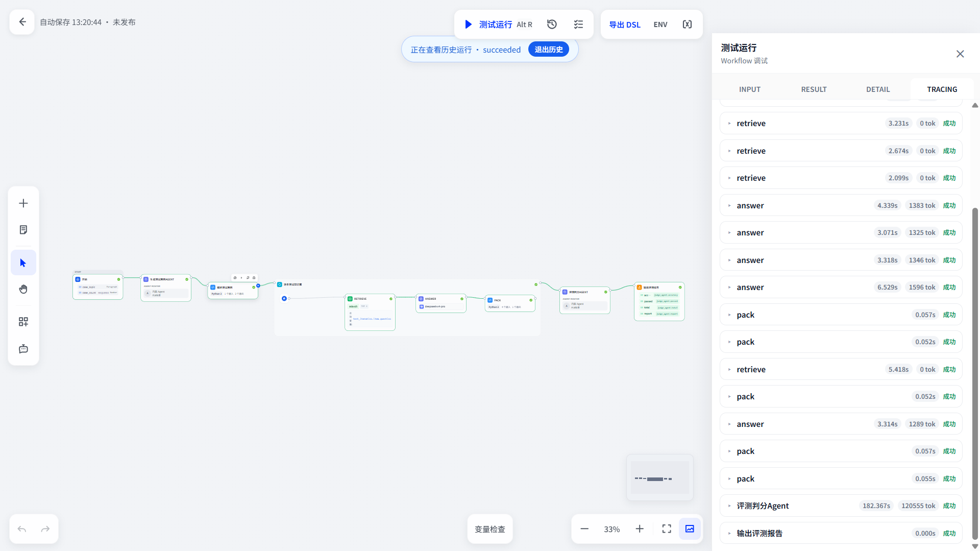Open 变量检查 variable inspector

[490, 529]
